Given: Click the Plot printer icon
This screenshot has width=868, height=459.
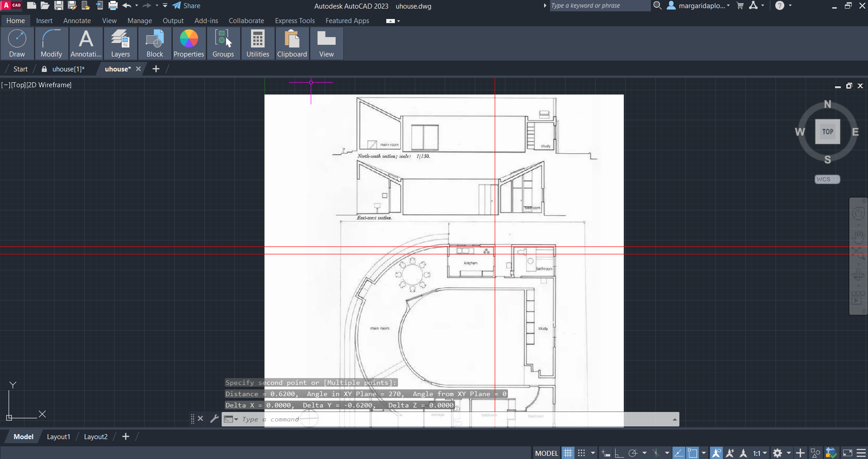Looking at the screenshot, I should (113, 6).
